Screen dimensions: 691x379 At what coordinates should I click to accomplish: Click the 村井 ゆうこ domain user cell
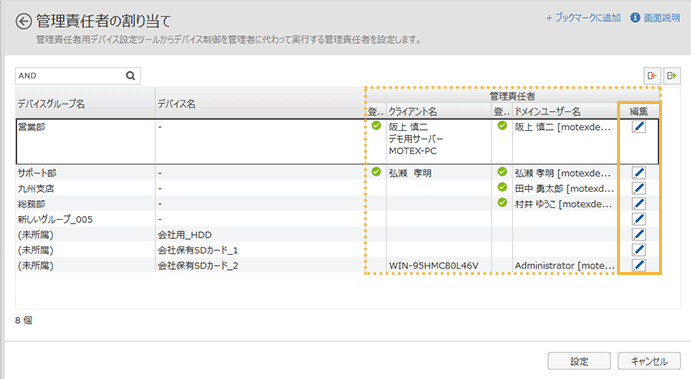565,204
